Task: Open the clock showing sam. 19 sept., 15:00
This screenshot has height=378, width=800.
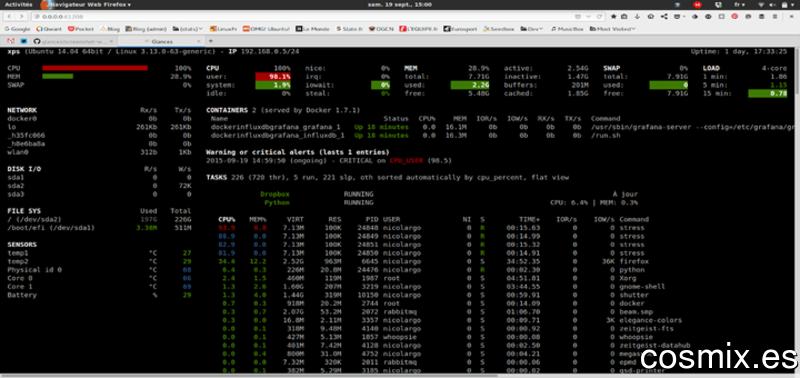Action: (x=399, y=4)
